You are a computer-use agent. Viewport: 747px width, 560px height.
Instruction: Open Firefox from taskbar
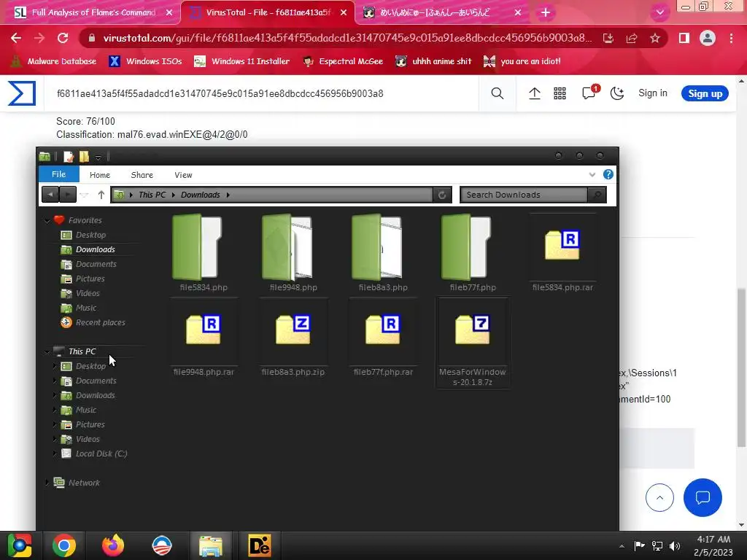pos(113,545)
